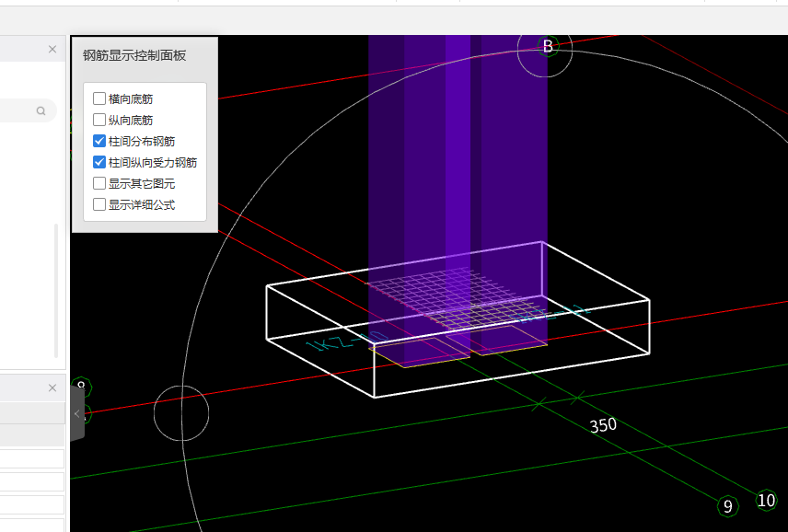Click the left panel vertical scrollbar
788x532 pixels.
tap(56, 290)
